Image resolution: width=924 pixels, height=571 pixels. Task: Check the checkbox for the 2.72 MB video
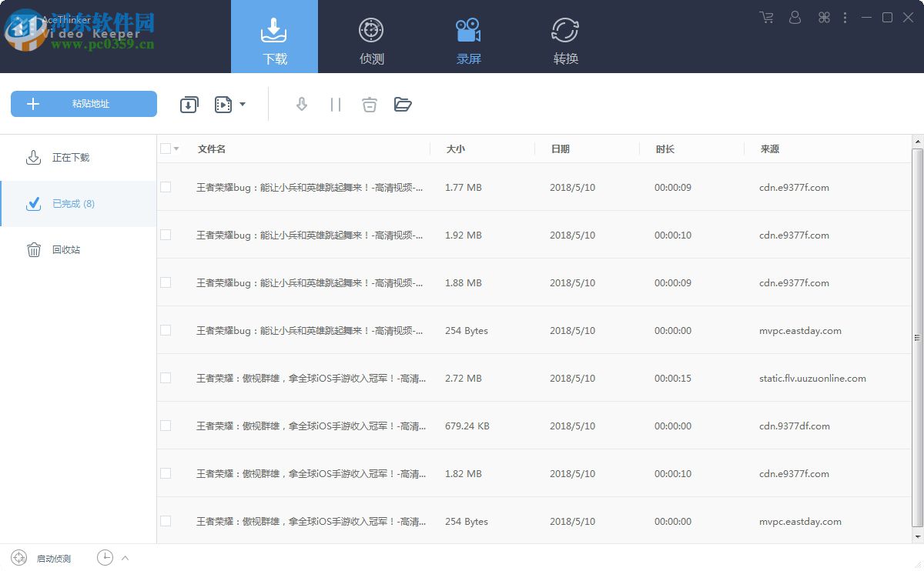click(165, 378)
